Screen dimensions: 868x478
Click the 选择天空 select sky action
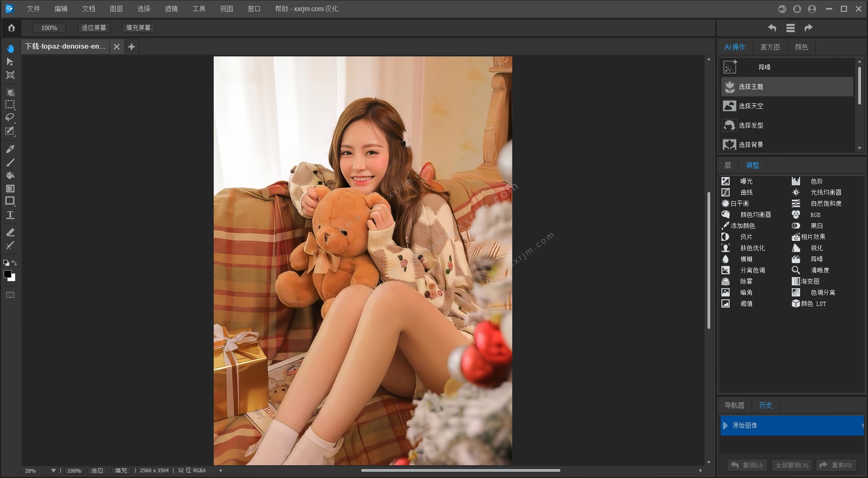pyautogui.click(x=751, y=106)
